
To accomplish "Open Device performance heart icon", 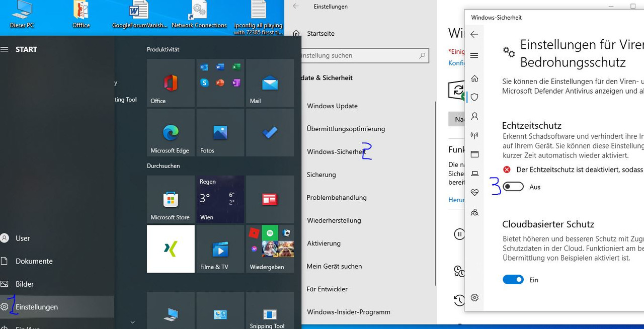I will [x=474, y=193].
